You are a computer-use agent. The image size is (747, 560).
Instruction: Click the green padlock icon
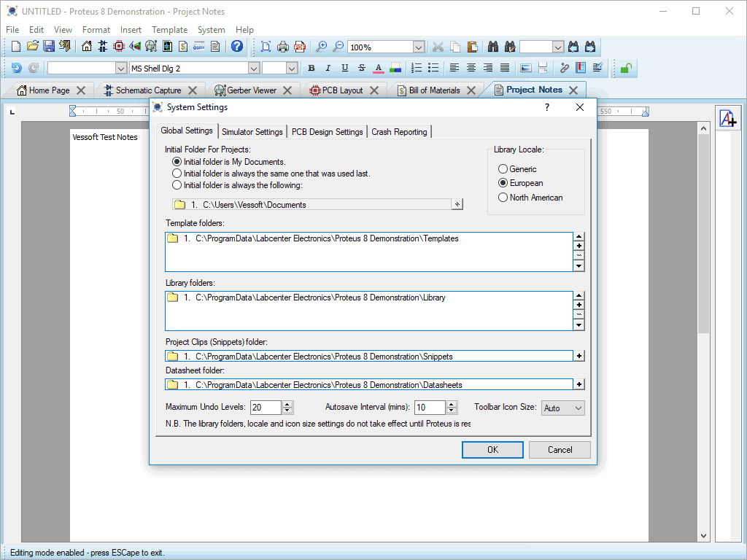(626, 68)
